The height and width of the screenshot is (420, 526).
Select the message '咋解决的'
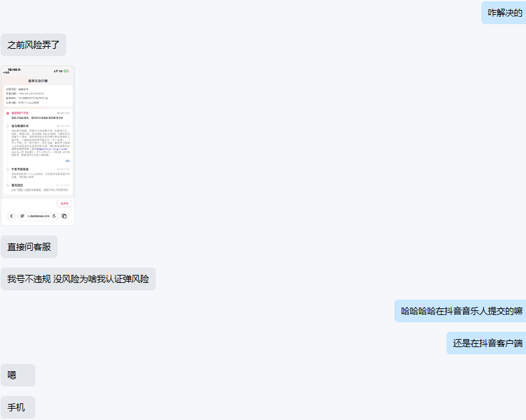[504, 13]
